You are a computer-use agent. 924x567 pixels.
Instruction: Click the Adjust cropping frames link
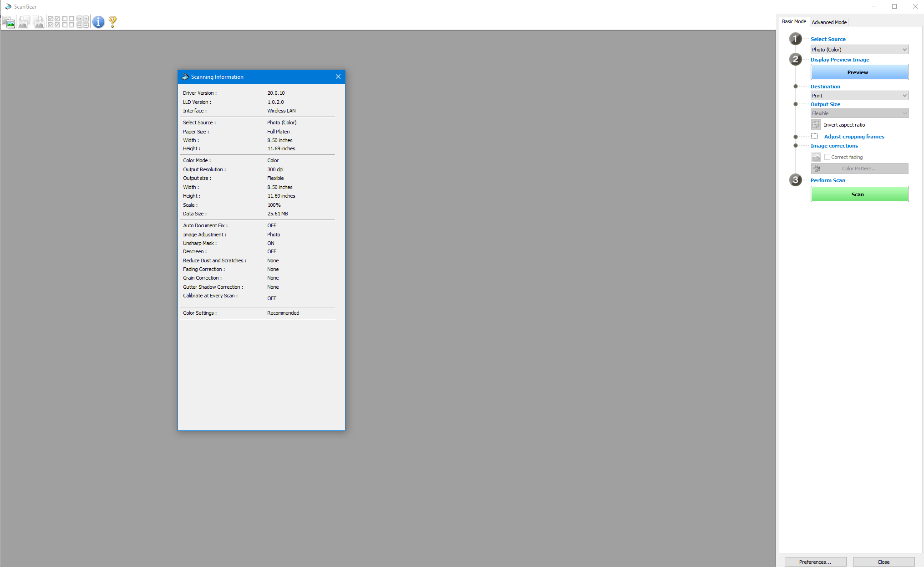coord(854,136)
